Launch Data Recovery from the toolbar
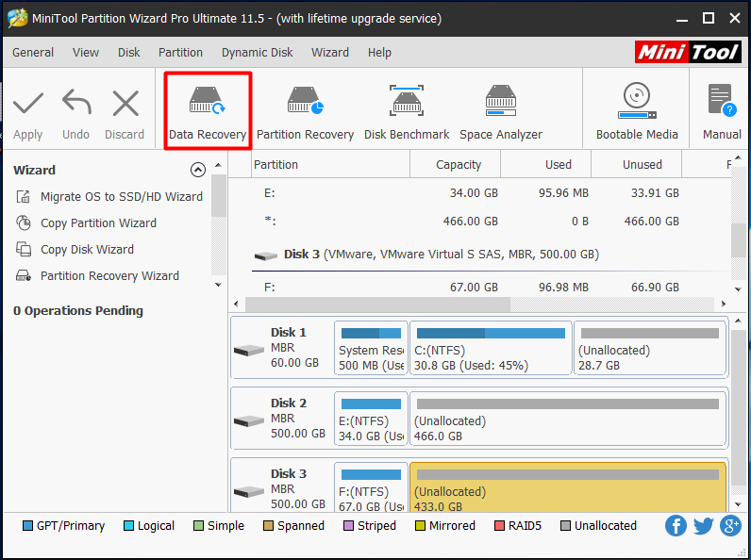Image resolution: width=751 pixels, height=560 pixels. (208, 111)
